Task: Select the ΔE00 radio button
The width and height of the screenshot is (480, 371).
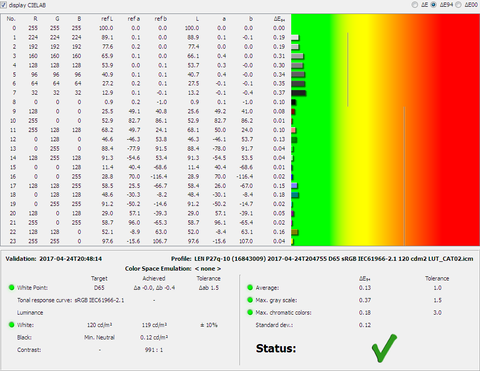Action: coord(458,5)
